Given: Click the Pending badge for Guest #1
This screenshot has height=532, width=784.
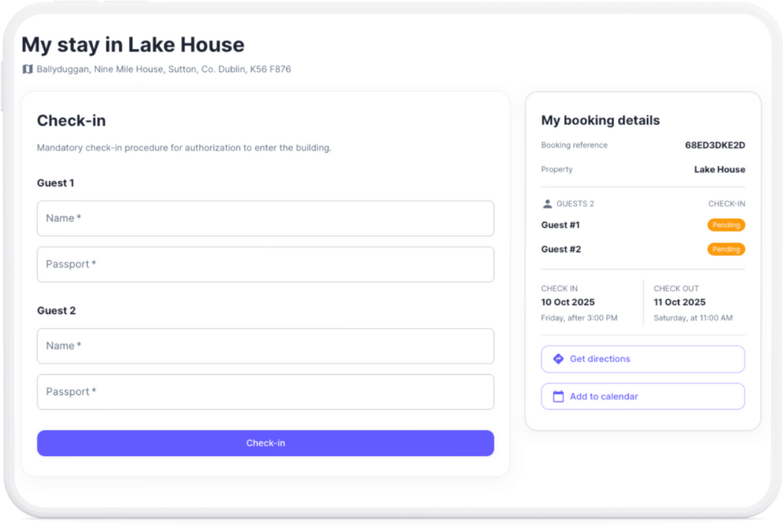Looking at the screenshot, I should [x=726, y=224].
